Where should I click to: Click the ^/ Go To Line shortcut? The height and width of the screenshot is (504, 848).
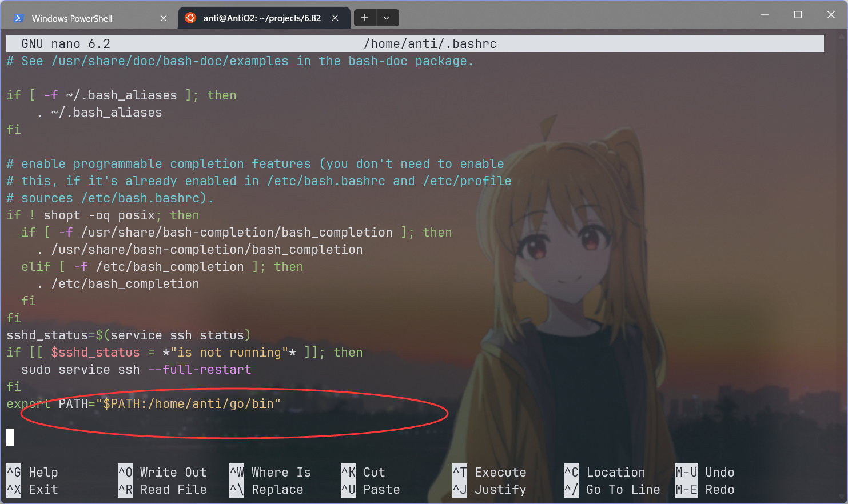click(x=612, y=490)
